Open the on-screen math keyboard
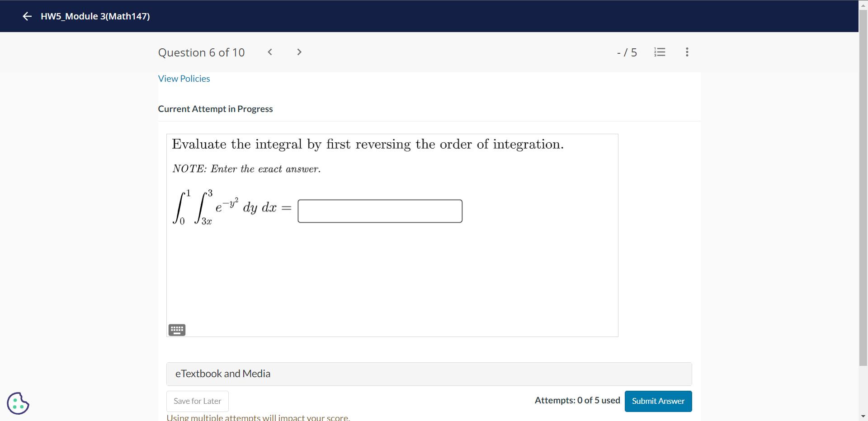This screenshot has width=868, height=421. [176, 330]
